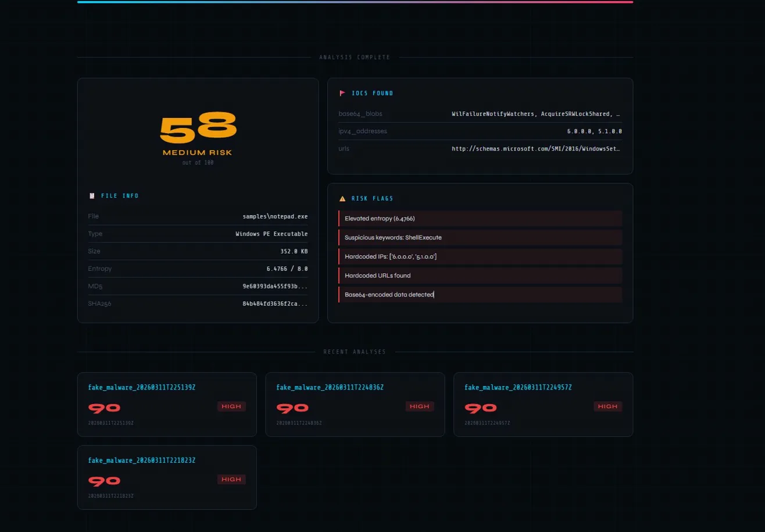This screenshot has width=765, height=532.
Task: Click the small 20260311T224836Z timestamp text
Action: coord(299,423)
